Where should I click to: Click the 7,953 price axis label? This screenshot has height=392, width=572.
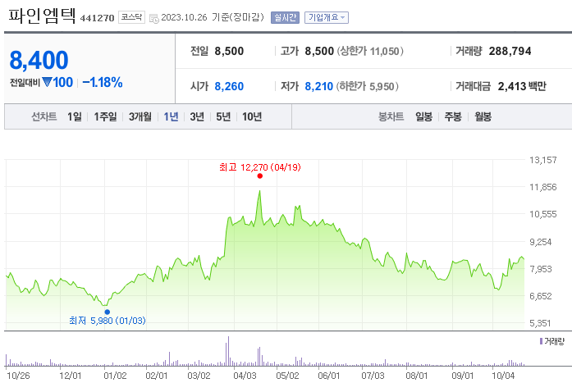point(541,269)
